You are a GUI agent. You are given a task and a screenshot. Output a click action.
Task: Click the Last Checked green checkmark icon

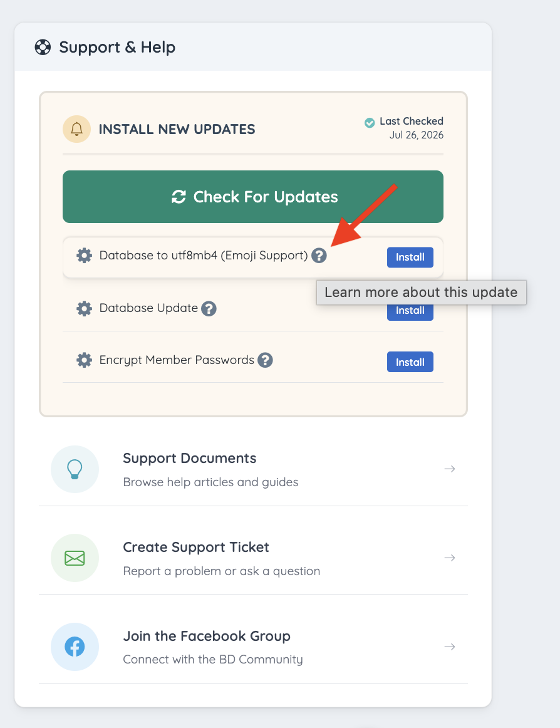(370, 123)
